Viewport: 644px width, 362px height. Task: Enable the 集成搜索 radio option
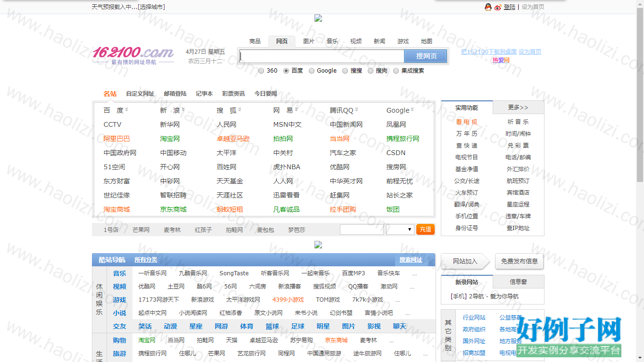coord(396,71)
